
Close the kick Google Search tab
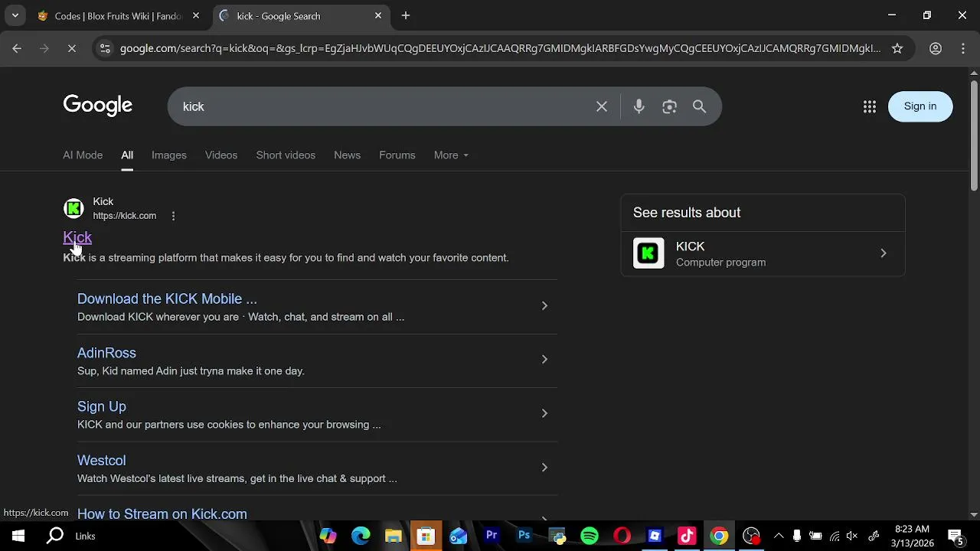pos(378,15)
